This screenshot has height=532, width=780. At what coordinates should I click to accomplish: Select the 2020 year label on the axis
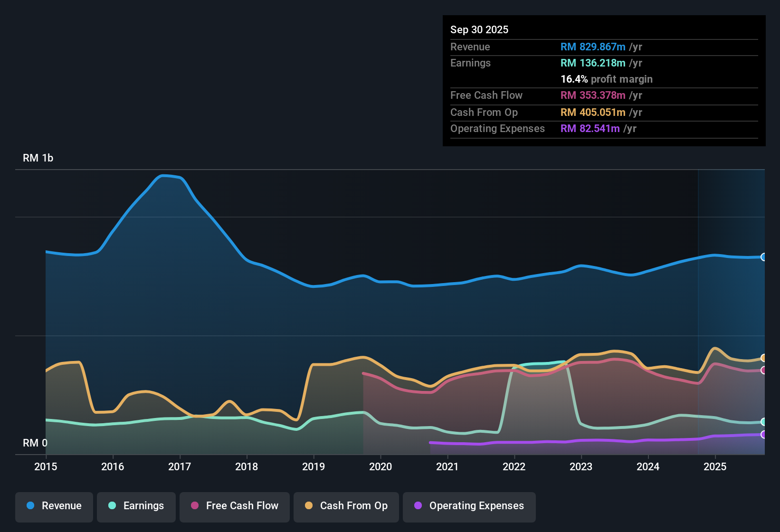pos(380,467)
